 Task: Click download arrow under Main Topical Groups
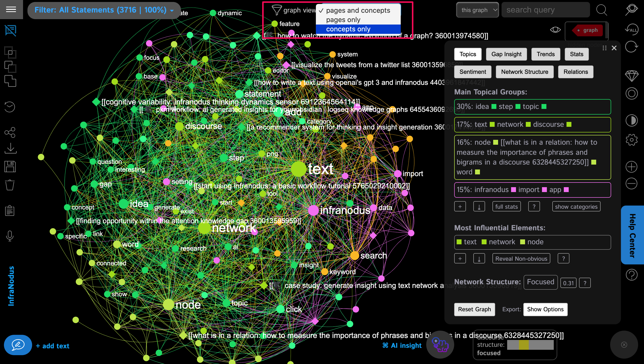pyautogui.click(x=479, y=207)
